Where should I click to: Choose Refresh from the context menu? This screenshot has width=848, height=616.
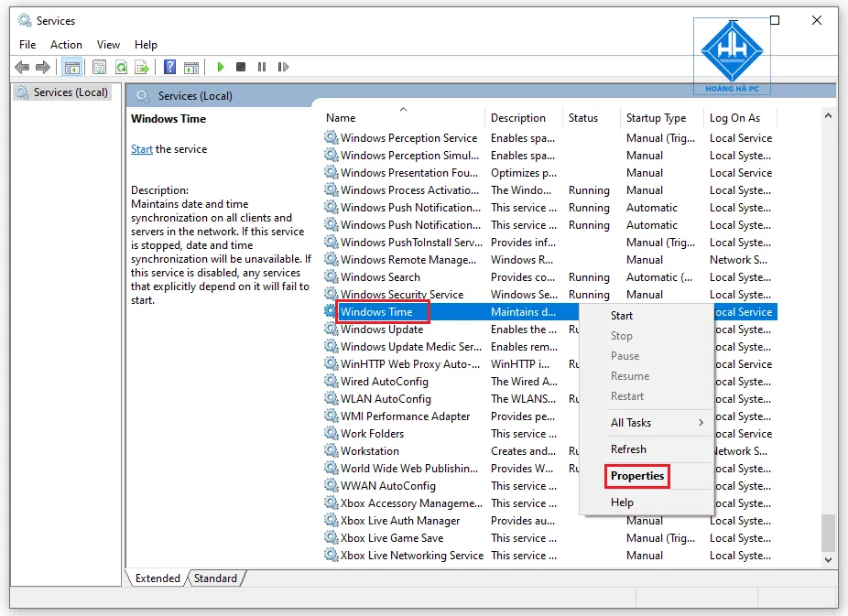tap(628, 448)
